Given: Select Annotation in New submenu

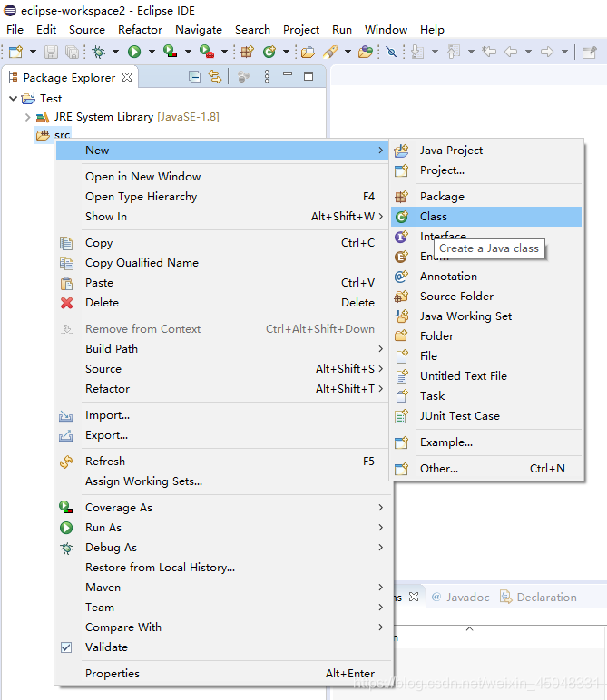Looking at the screenshot, I should click(486, 277).
